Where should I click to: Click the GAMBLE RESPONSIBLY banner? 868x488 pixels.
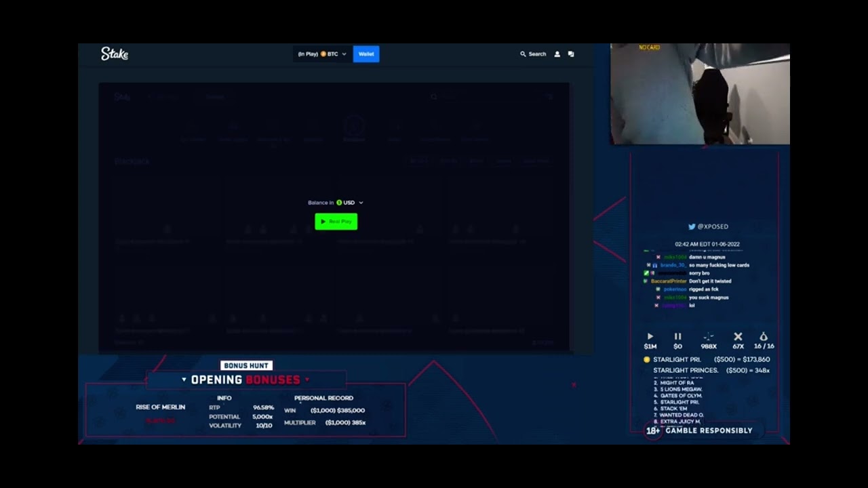pyautogui.click(x=709, y=430)
